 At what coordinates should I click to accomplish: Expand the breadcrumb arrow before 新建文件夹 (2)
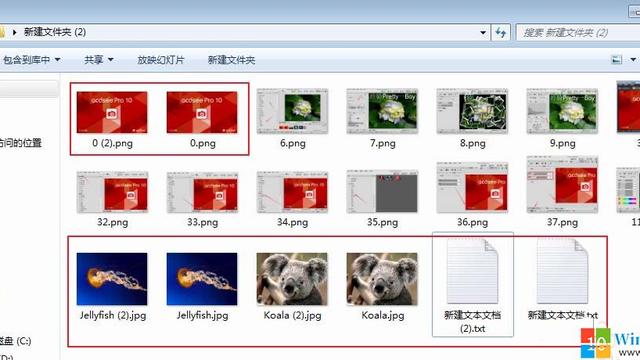pyautogui.click(x=15, y=32)
